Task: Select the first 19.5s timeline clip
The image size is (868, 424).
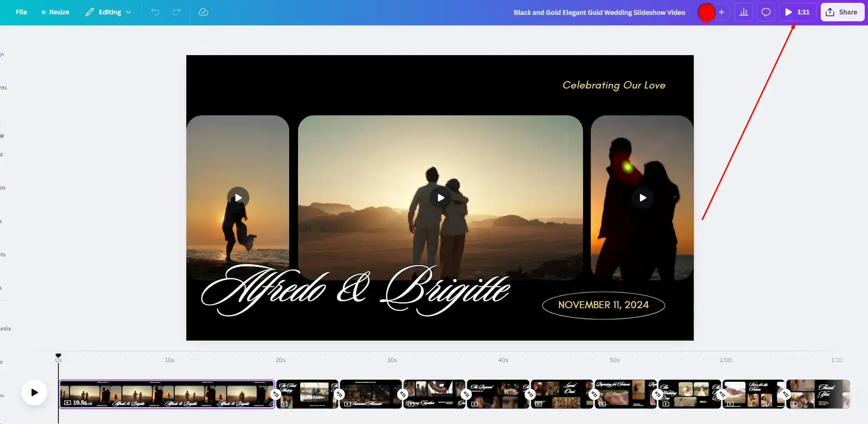Action: 167,394
